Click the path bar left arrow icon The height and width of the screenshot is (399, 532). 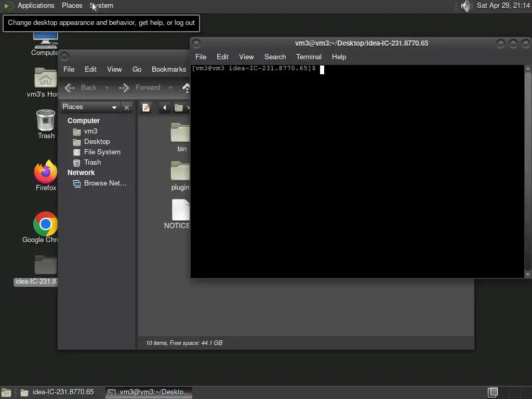165,108
